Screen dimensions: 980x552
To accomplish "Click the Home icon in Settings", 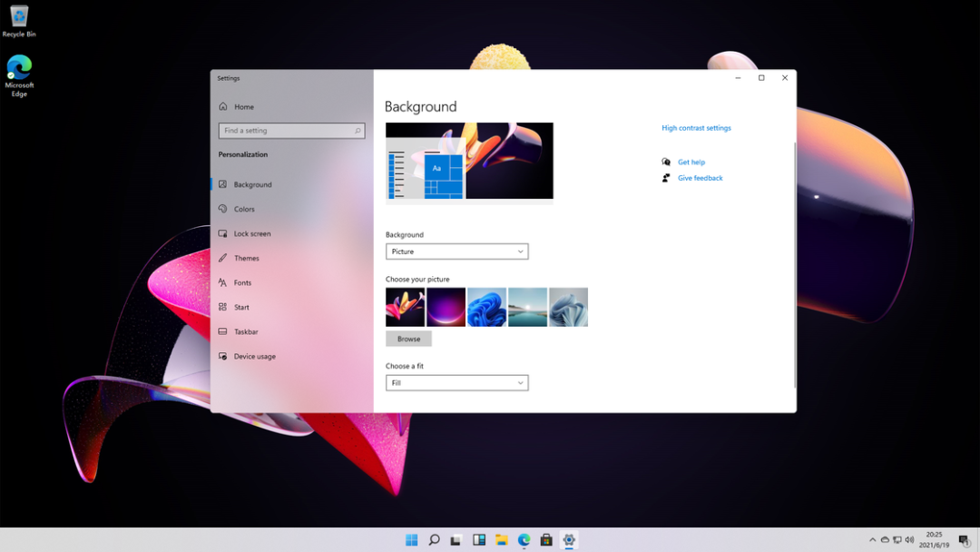I will click(223, 106).
